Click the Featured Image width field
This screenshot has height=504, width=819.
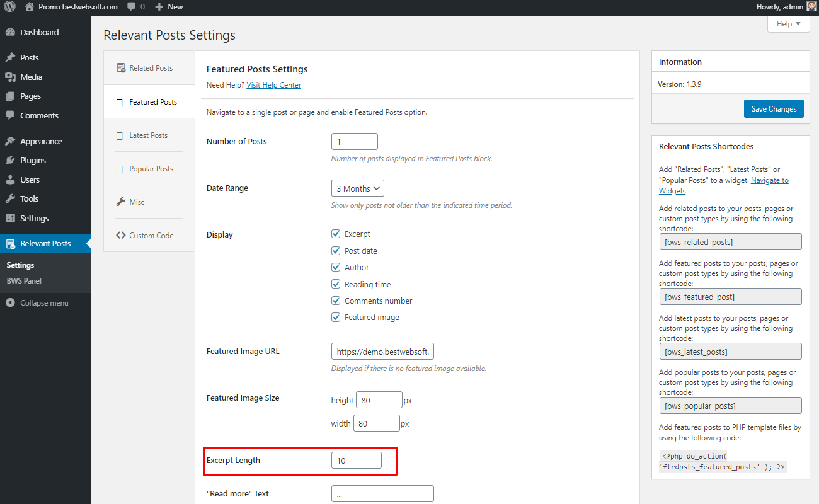click(x=377, y=423)
